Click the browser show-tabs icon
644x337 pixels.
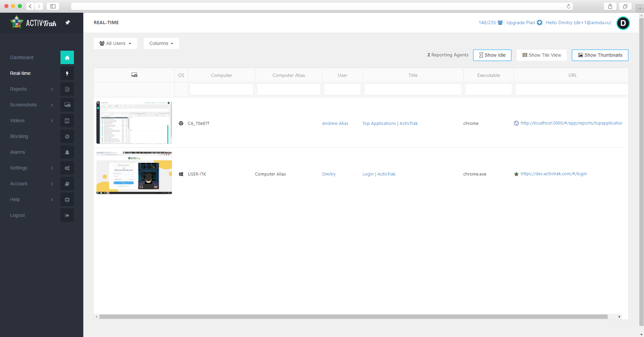625,6
